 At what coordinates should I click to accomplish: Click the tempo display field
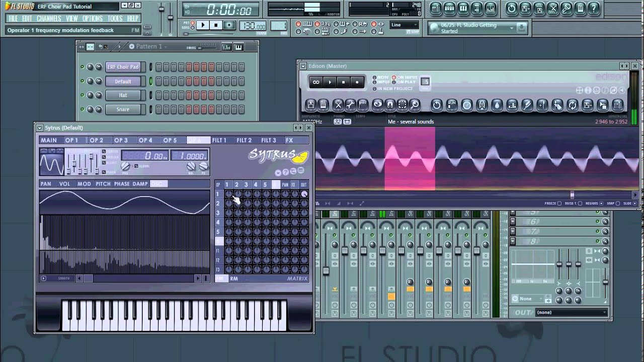click(x=253, y=26)
